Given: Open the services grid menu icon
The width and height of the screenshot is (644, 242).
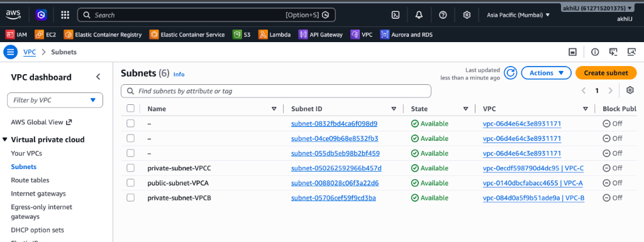Looking at the screenshot, I should [65, 15].
